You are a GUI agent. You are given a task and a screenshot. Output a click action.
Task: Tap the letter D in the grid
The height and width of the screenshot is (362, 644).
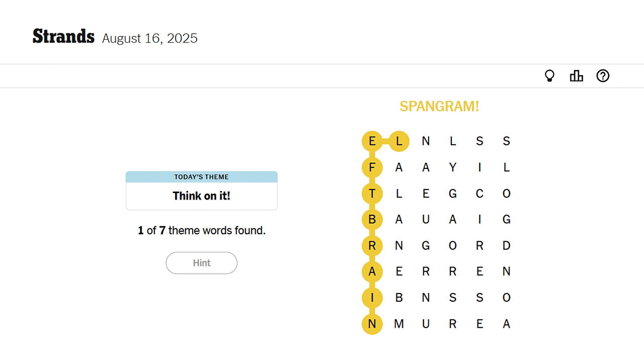tap(506, 246)
